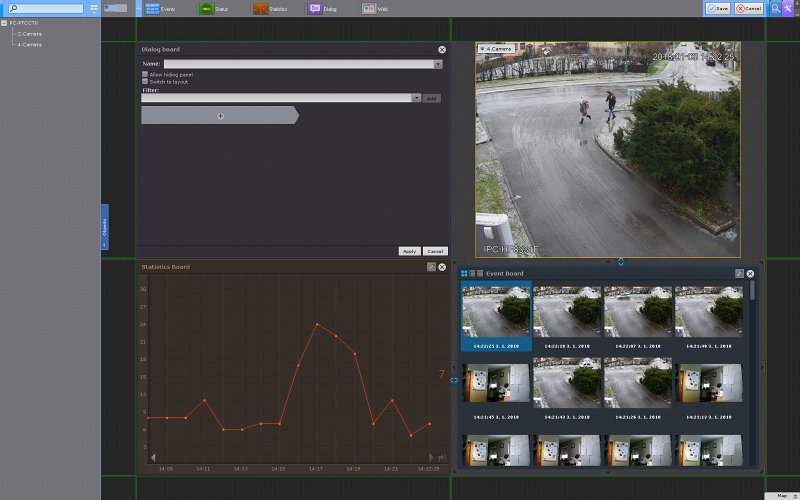The height and width of the screenshot is (500, 800).
Task: Edit the Statistics Board settings
Action: 431,267
